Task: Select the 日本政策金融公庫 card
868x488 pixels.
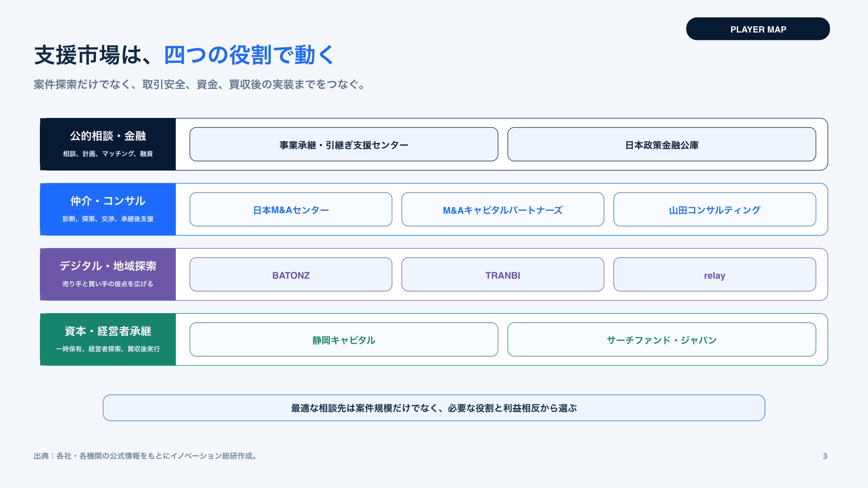Action: coord(662,144)
